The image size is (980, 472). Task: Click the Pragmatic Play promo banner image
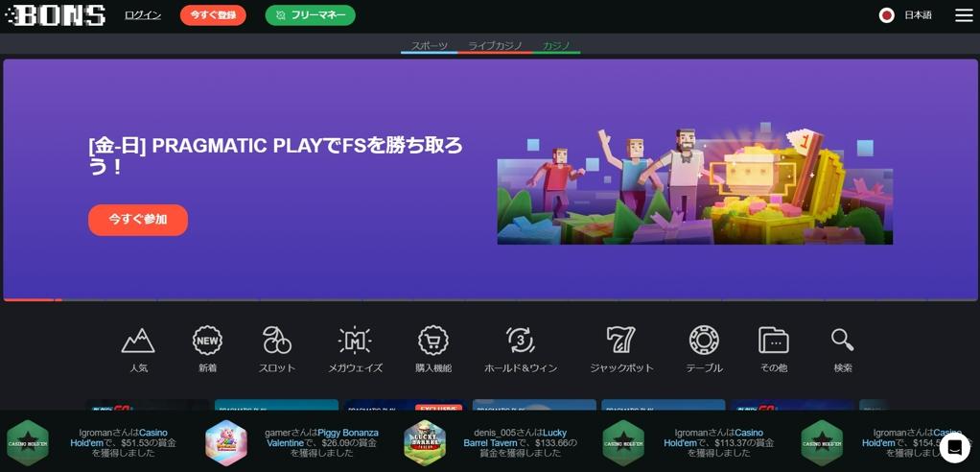[x=695, y=185]
